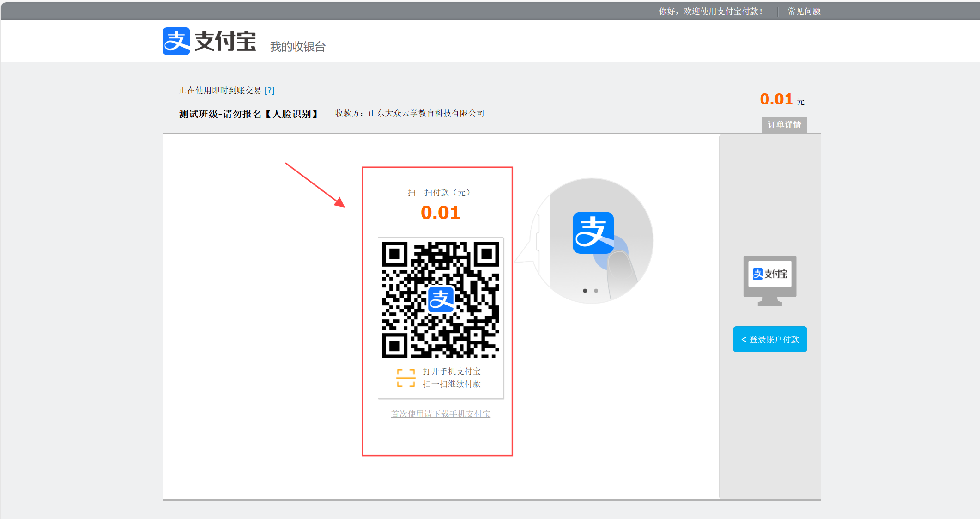The width and height of the screenshot is (980, 519).
Task: Click the order title 测试班级-请勿报名【人脸识别】
Action: point(248,114)
